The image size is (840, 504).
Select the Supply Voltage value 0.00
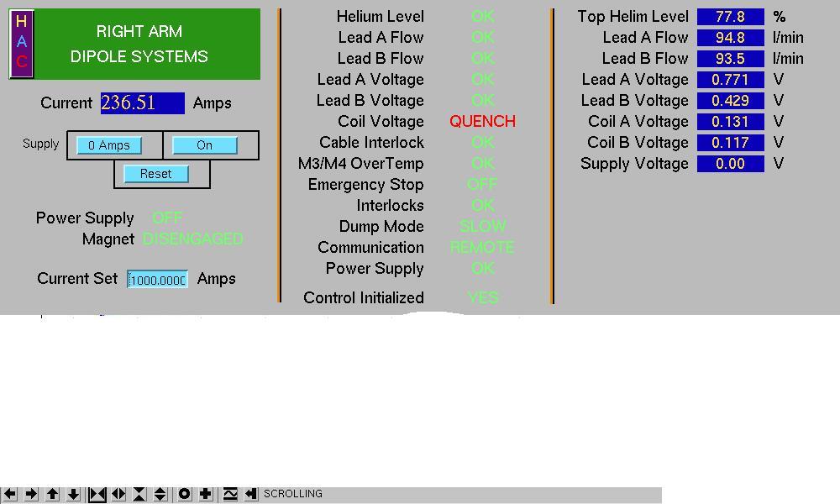(x=731, y=163)
